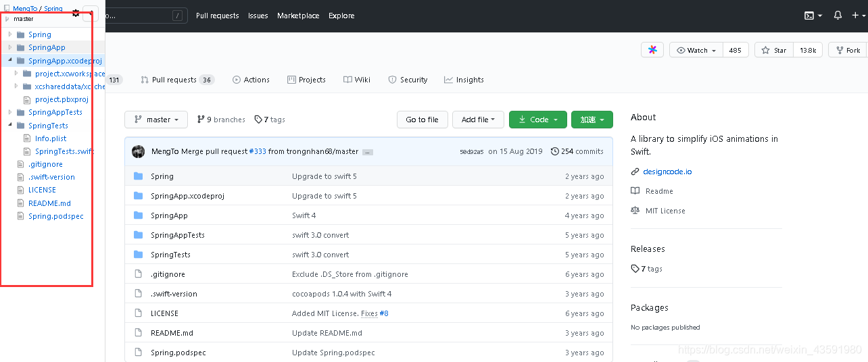Click the colorful star extension button
Viewport: 868px width, 362px height.
(x=652, y=50)
